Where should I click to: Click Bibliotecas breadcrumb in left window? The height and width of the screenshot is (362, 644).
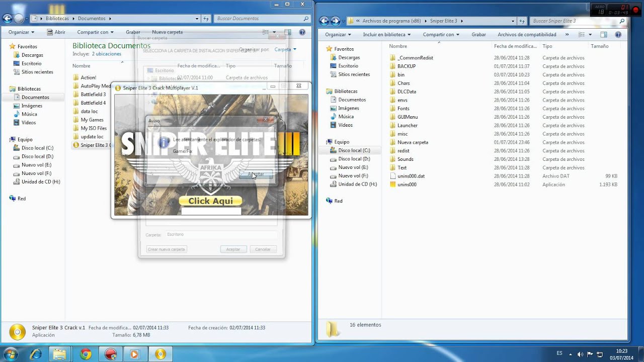click(57, 19)
